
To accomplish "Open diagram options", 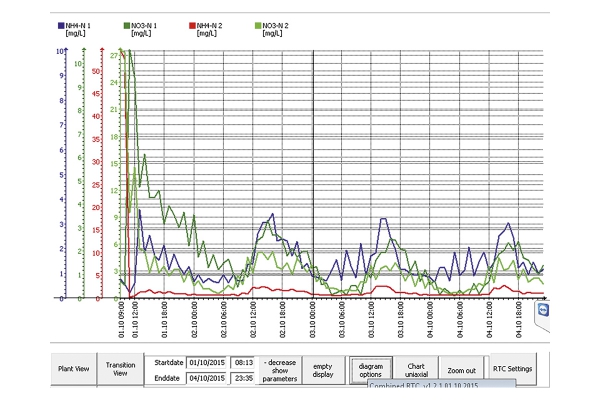I will [x=371, y=371].
